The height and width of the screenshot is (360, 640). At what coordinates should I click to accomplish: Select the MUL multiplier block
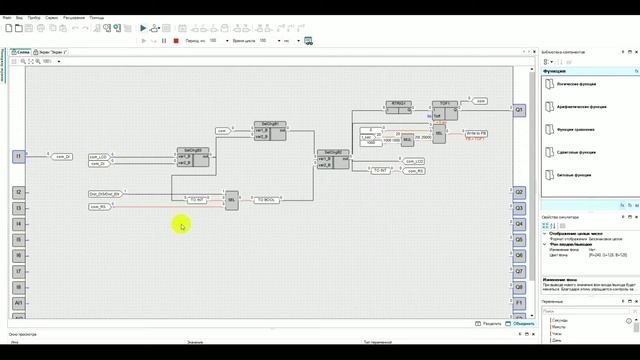click(x=407, y=140)
